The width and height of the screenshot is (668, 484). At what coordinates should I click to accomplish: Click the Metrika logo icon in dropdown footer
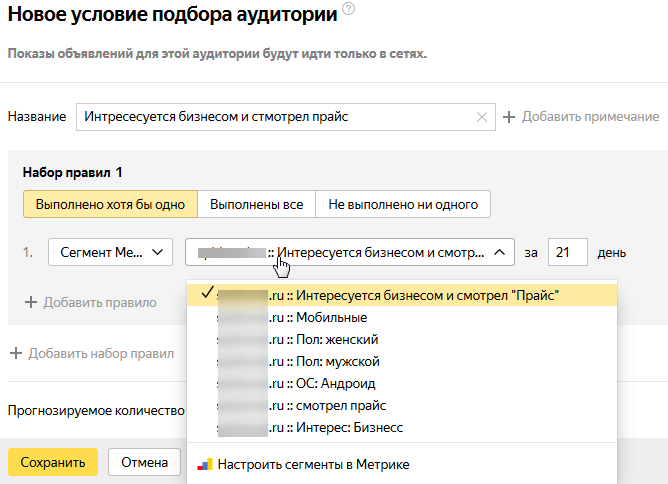tap(205, 464)
